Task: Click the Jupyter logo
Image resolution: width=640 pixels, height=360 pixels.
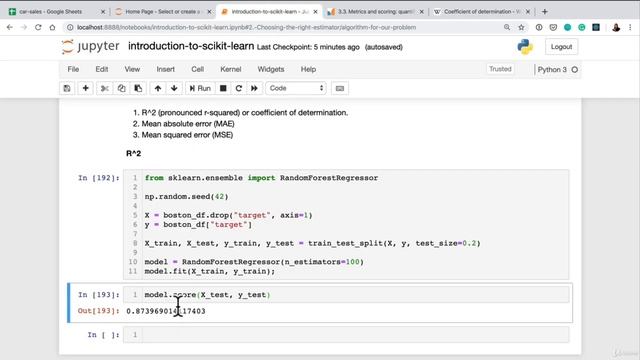Action: 90,47
